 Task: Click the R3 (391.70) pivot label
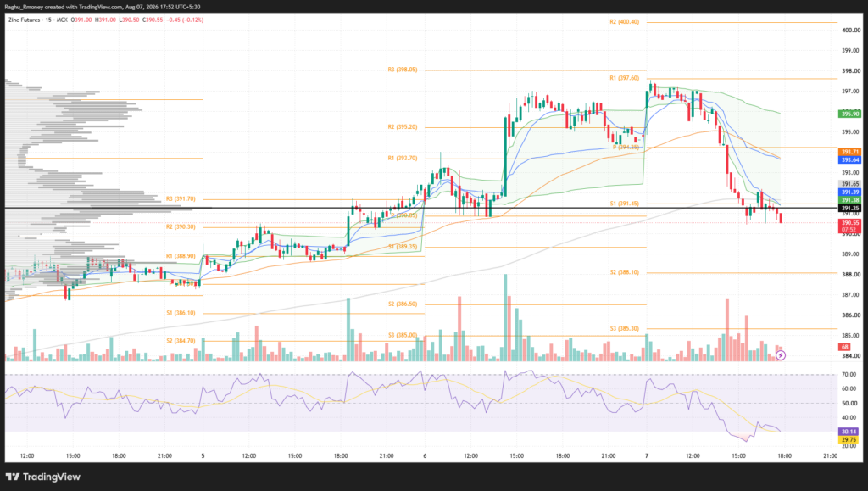181,198
